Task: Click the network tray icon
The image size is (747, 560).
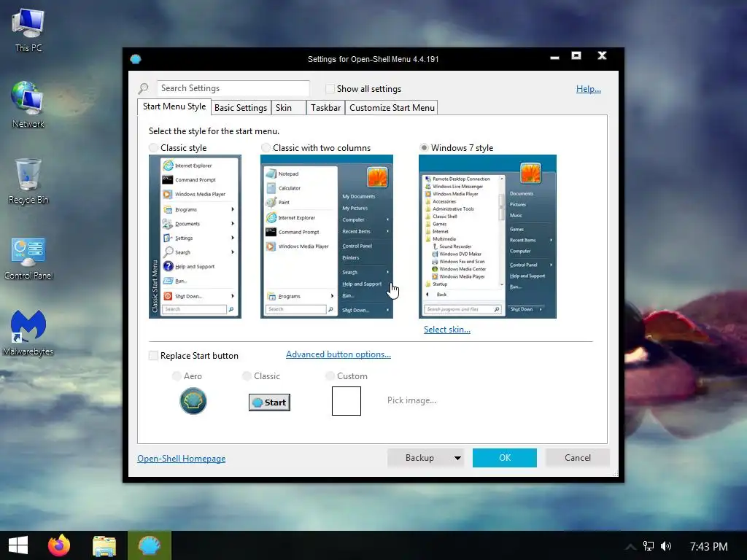Action: click(649, 546)
